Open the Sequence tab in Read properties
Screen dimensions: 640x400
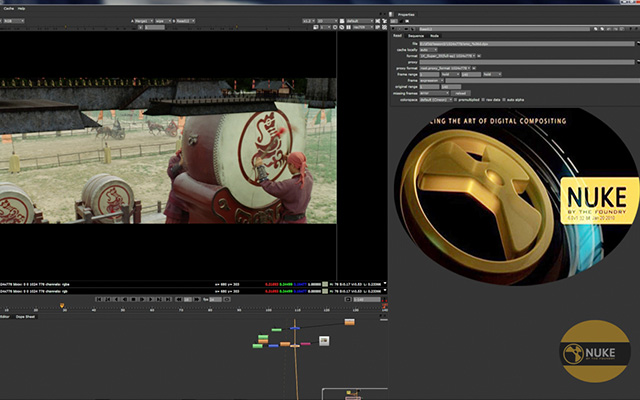pyautogui.click(x=416, y=36)
